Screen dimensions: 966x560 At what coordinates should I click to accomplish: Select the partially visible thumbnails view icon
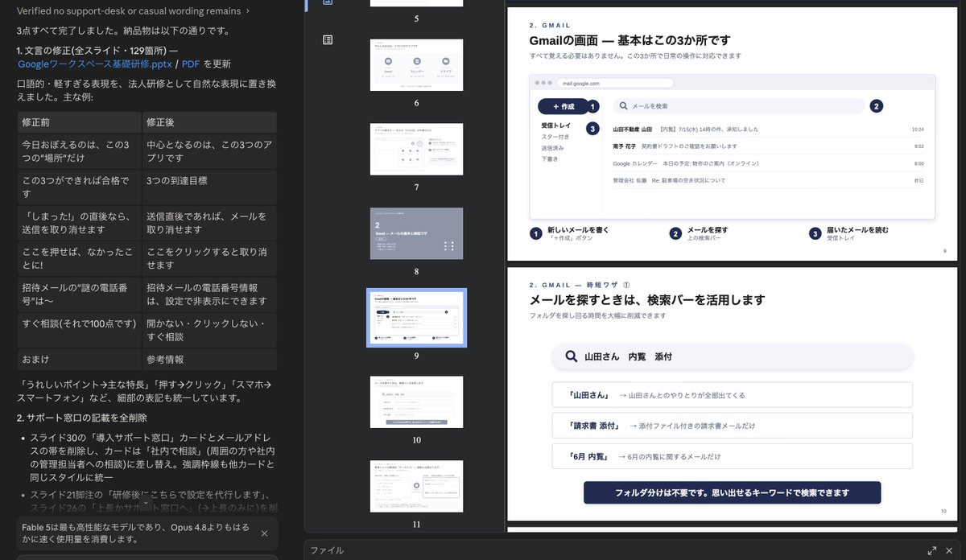[x=328, y=2]
